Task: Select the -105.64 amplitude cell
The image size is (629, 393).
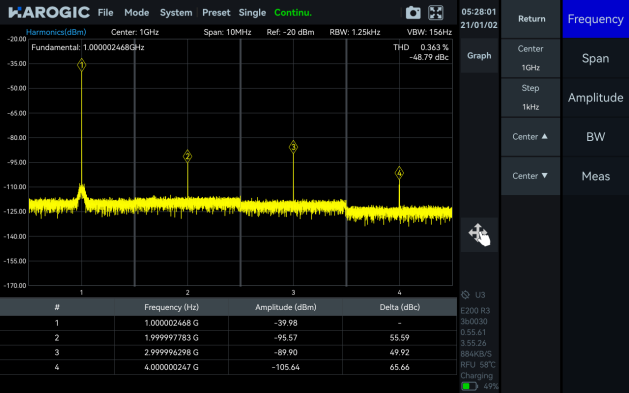Action: point(286,367)
